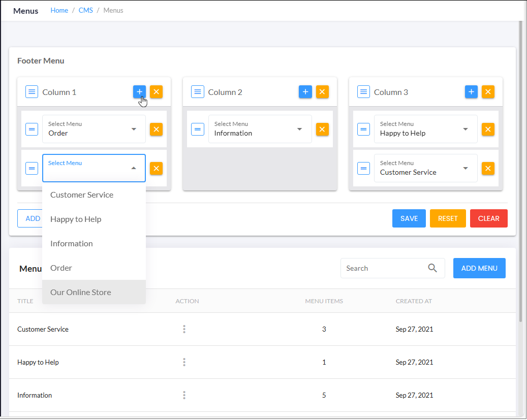Click the Column 3 drag handle icon
527x420 pixels.
(363, 92)
